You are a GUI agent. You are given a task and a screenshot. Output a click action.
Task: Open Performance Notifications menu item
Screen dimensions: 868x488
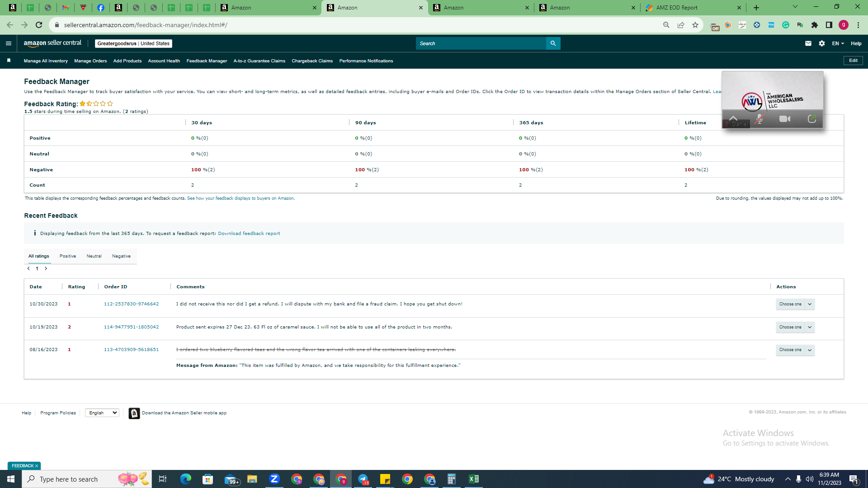[x=366, y=61]
